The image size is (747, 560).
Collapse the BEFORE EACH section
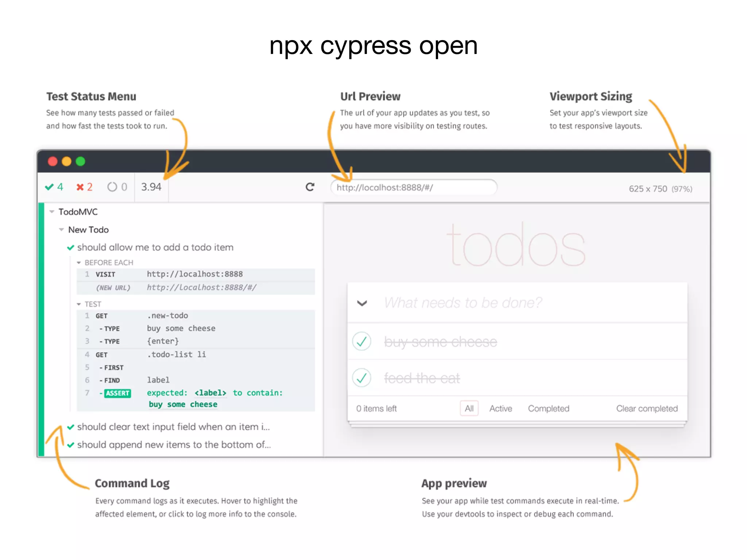(79, 263)
